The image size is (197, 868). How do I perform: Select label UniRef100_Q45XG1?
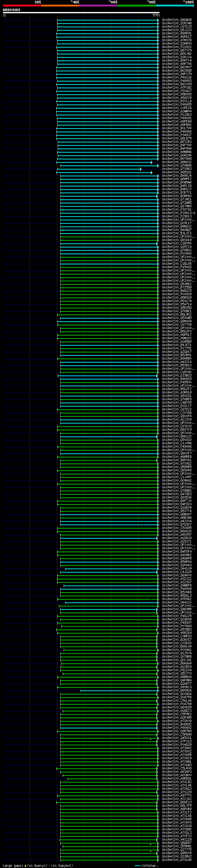177,738
